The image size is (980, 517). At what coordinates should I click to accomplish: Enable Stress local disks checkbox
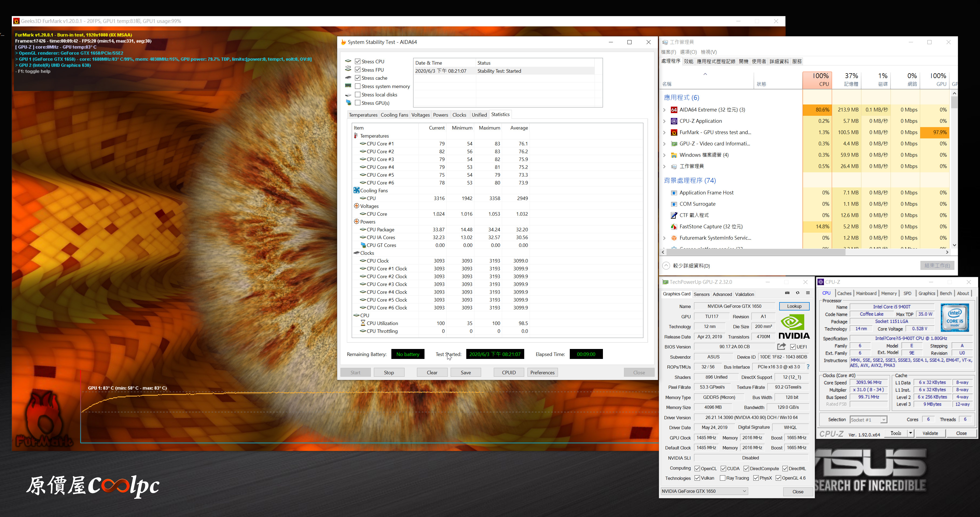click(x=358, y=95)
